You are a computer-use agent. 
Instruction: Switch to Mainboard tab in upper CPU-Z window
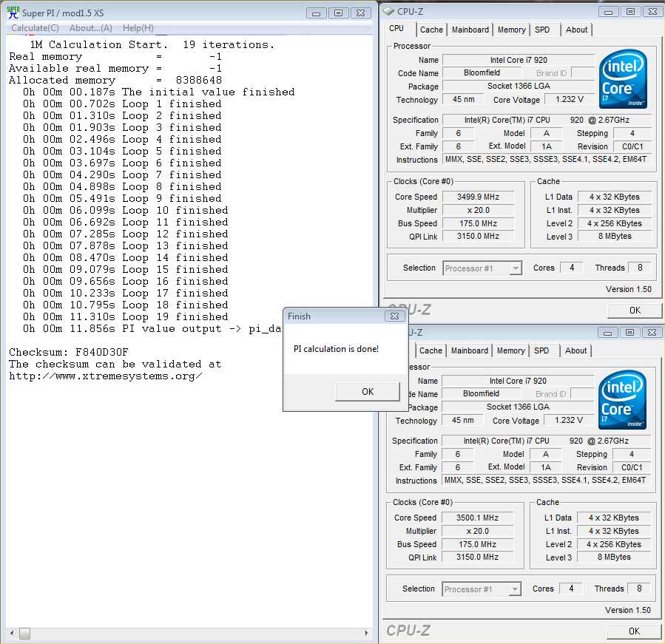[x=470, y=30]
